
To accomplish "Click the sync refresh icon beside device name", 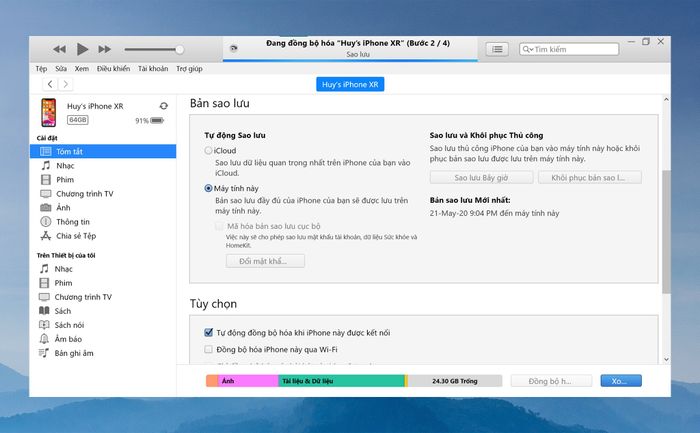I will [164, 106].
